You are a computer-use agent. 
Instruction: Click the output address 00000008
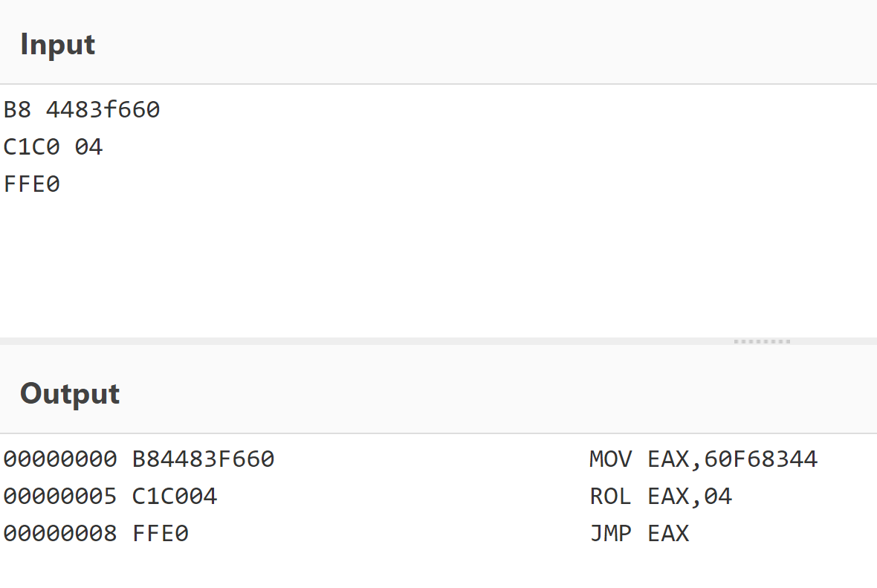tap(60, 533)
